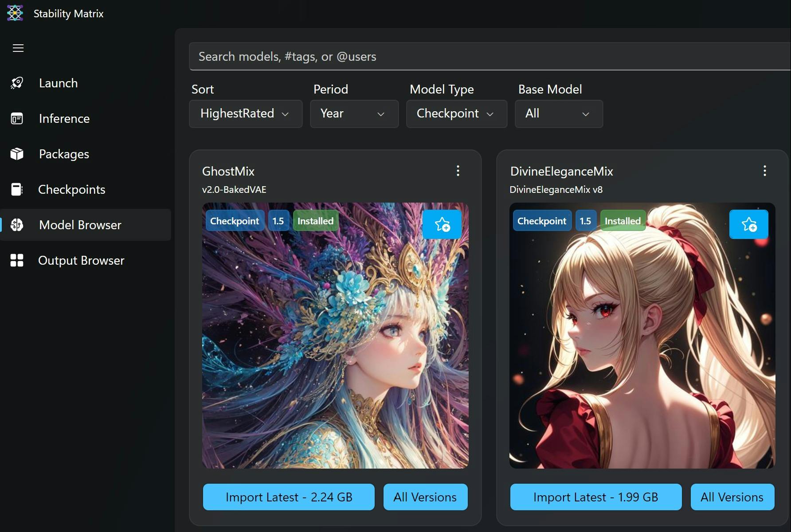
Task: Open the Packages page
Action: coord(86,154)
